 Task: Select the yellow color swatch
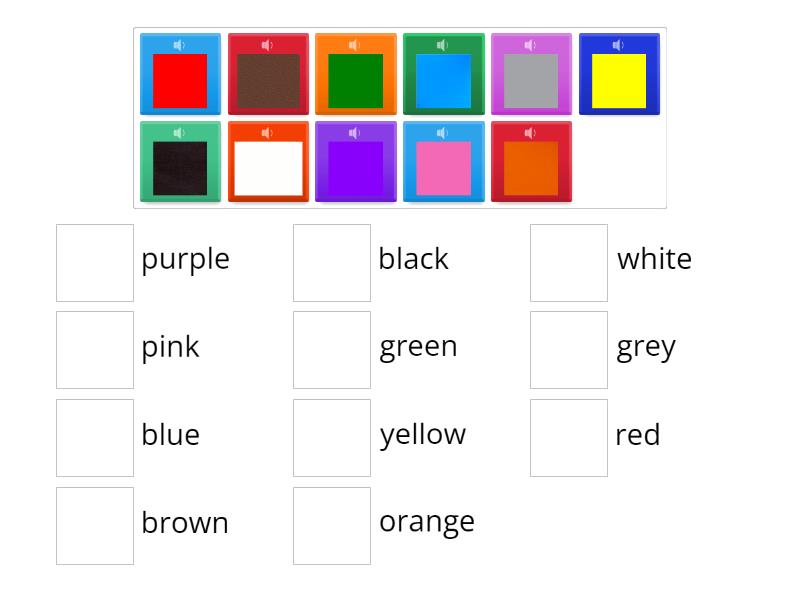click(x=620, y=80)
